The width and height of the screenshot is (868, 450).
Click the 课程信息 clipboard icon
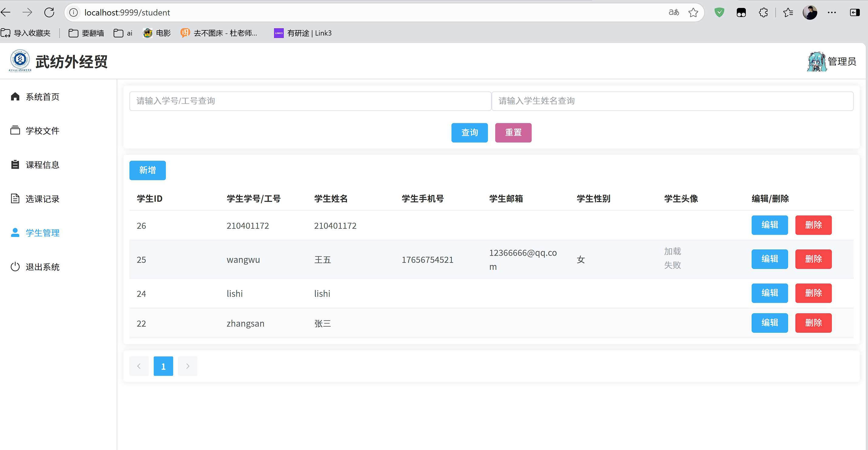[15, 164]
